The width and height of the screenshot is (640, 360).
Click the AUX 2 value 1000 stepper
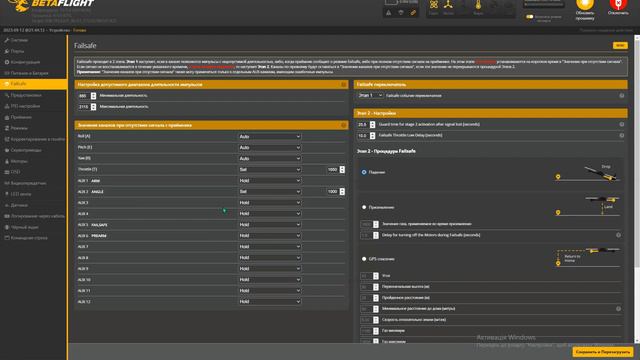tap(342, 191)
